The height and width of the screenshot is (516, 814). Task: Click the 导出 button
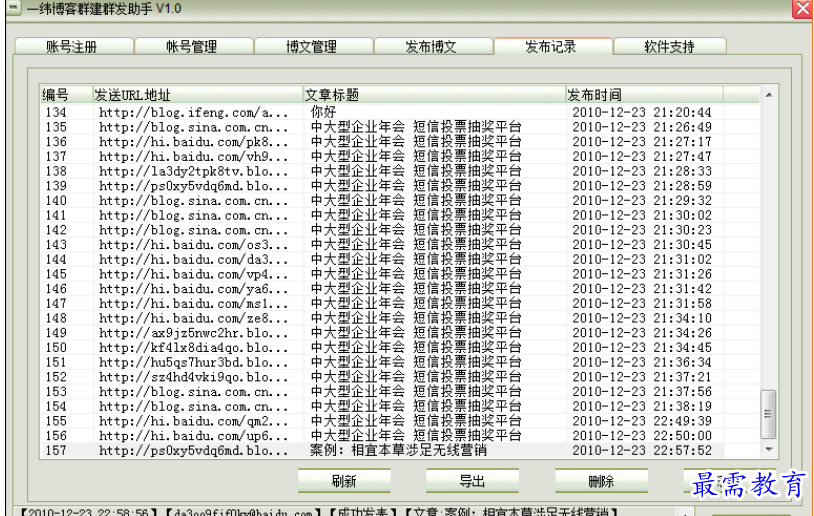(x=471, y=481)
